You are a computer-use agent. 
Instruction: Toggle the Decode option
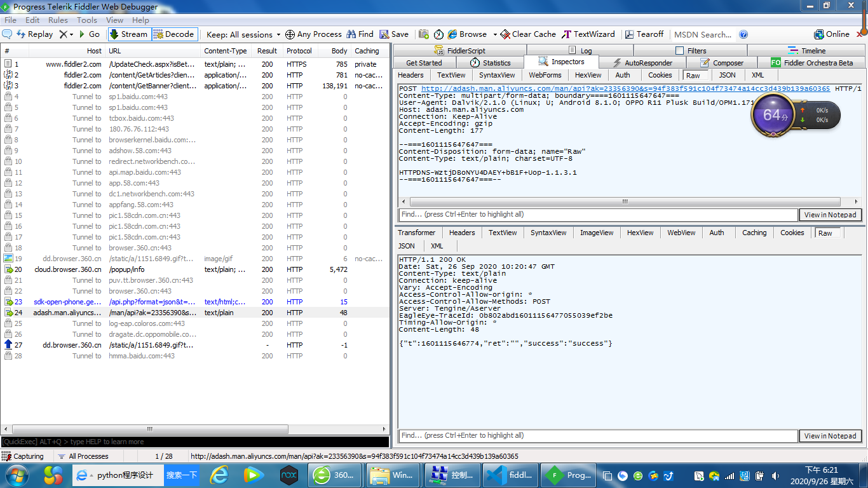pyautogui.click(x=174, y=34)
